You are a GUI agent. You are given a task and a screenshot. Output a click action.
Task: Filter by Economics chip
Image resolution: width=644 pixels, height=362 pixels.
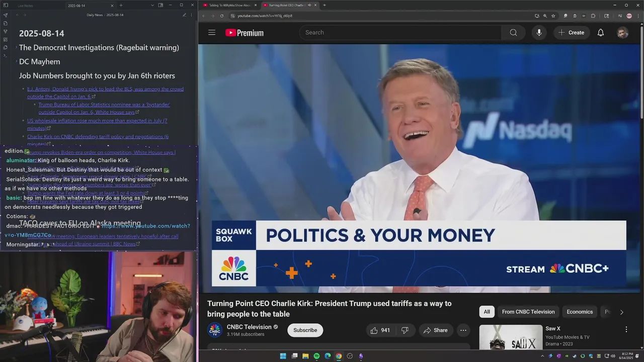[580, 312]
